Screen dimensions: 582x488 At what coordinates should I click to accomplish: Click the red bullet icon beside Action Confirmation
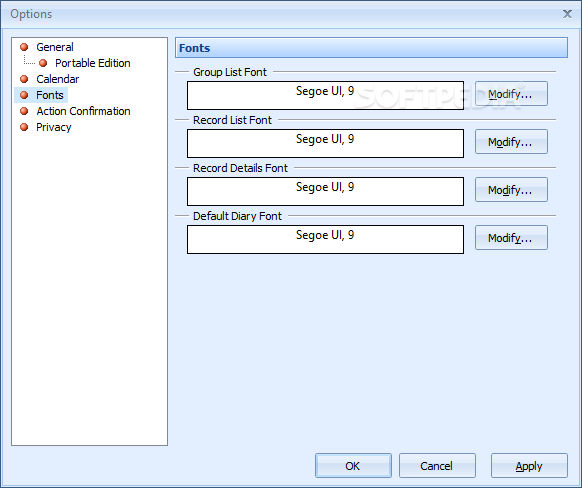(x=24, y=111)
